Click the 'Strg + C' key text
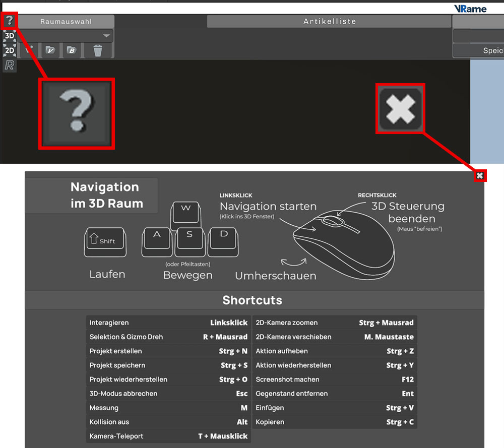Viewport: 504px width, 448px height. tap(400, 422)
